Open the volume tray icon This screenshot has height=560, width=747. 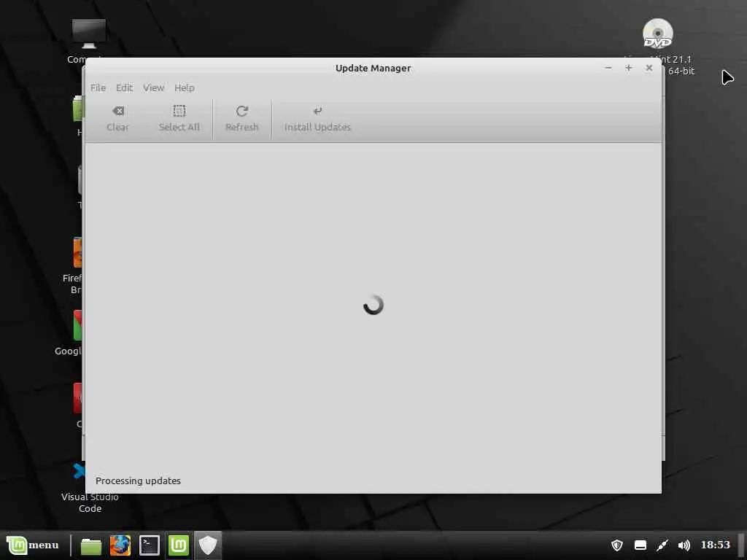coord(684,545)
